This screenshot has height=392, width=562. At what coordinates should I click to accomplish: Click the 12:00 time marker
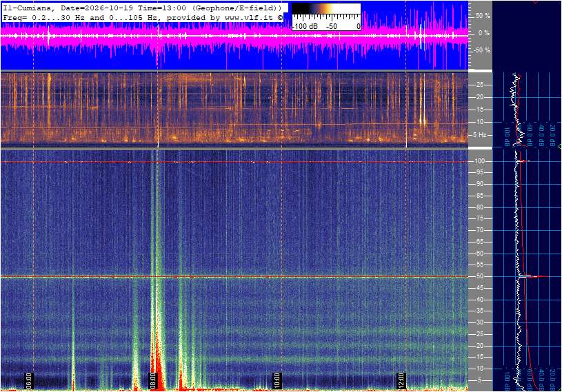pos(401,381)
